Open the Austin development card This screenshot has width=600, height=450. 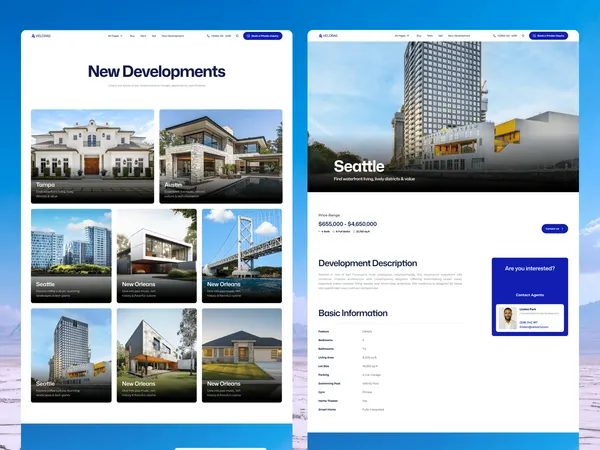tap(221, 156)
